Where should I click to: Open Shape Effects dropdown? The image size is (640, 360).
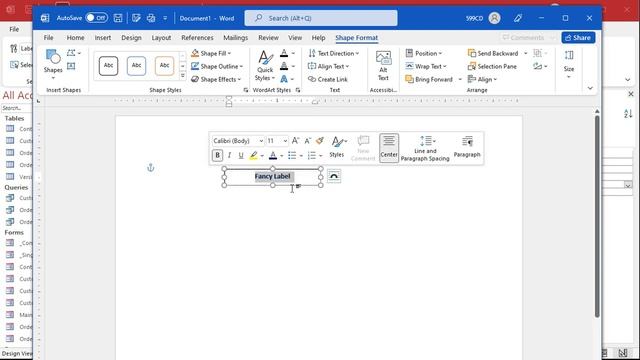click(x=216, y=79)
